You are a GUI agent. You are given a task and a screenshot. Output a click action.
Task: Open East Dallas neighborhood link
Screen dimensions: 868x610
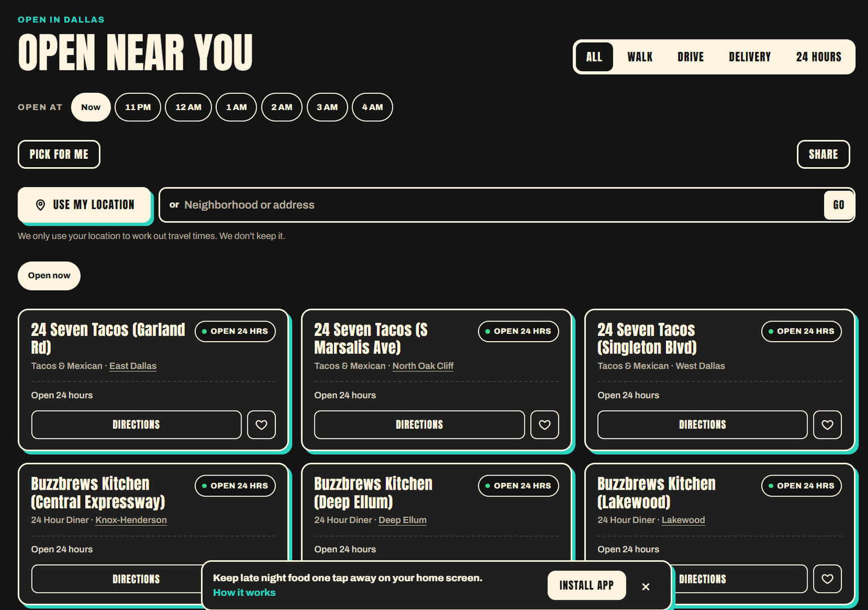tap(133, 366)
